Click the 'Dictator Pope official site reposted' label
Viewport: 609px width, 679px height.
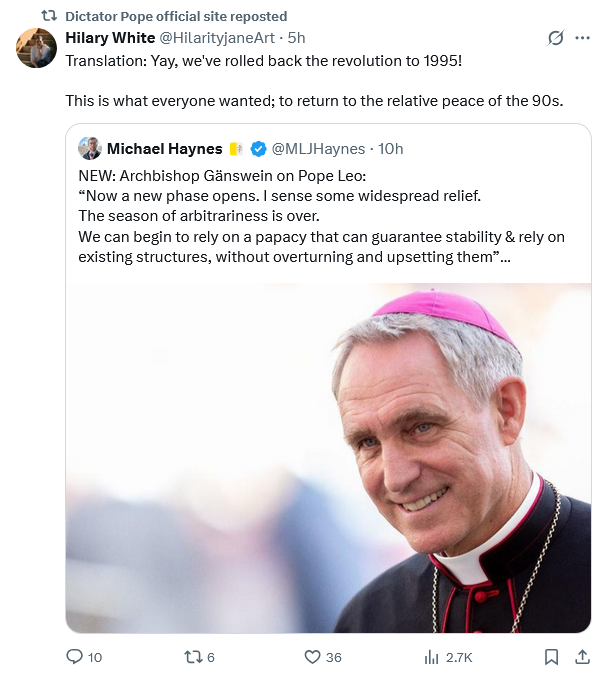click(176, 16)
